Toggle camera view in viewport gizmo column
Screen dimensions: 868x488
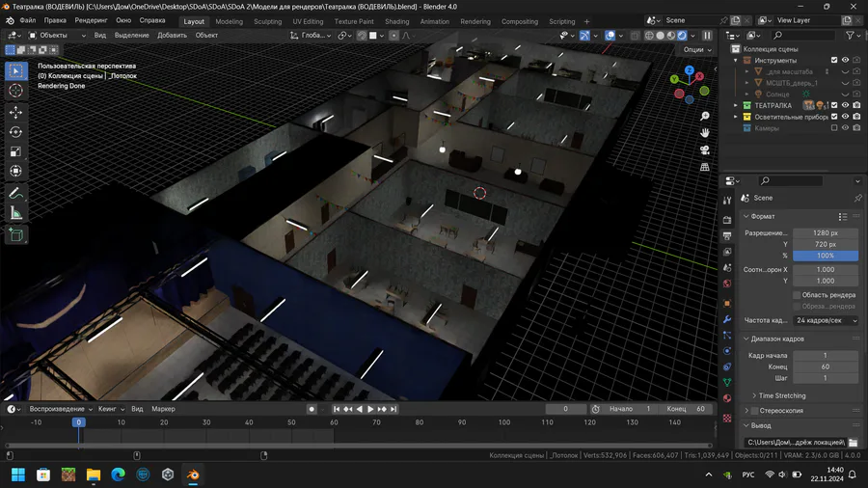point(705,149)
